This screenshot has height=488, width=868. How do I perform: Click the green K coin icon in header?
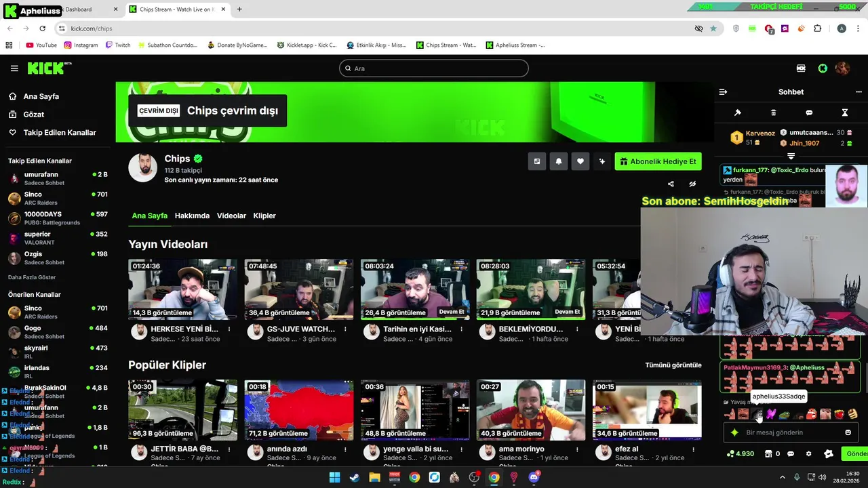pos(823,68)
